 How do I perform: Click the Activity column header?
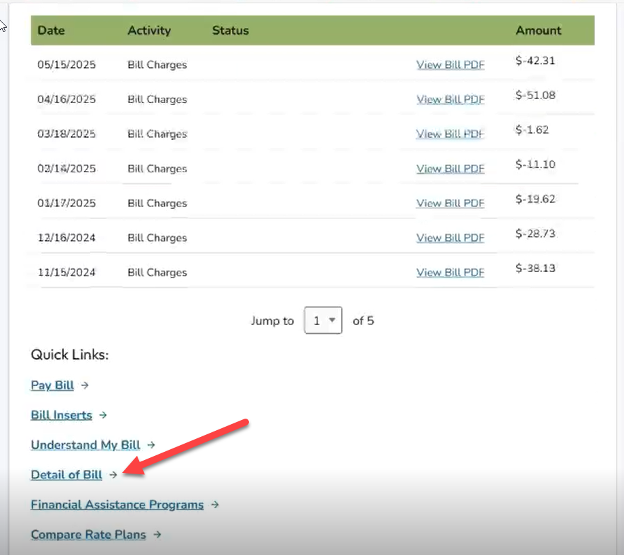tap(148, 30)
